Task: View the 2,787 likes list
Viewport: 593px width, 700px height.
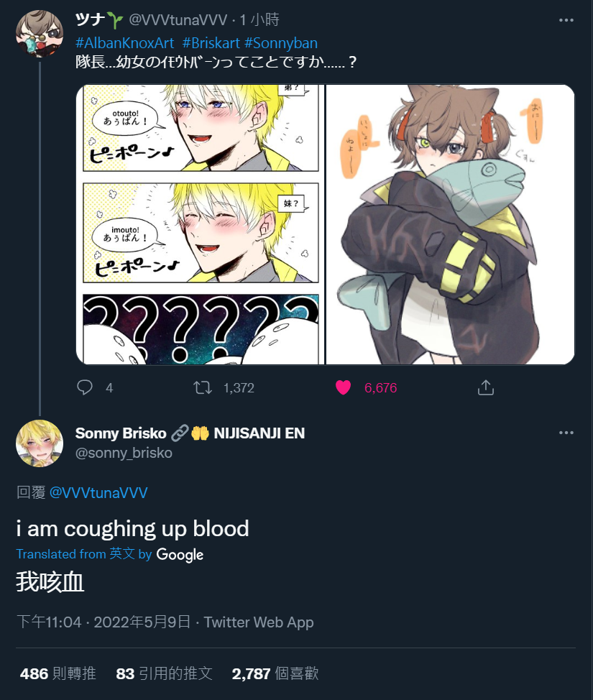Action: 275,673
